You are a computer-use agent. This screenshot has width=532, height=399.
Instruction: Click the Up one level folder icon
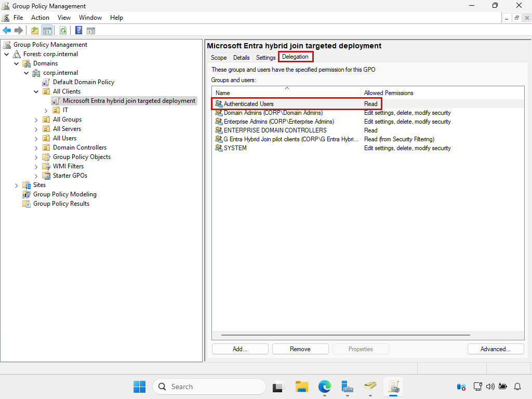click(x=35, y=31)
